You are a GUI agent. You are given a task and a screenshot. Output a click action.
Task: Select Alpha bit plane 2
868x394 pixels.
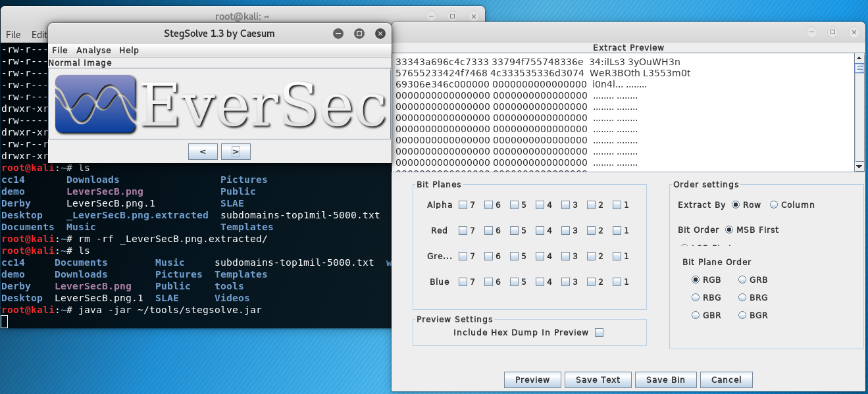592,205
